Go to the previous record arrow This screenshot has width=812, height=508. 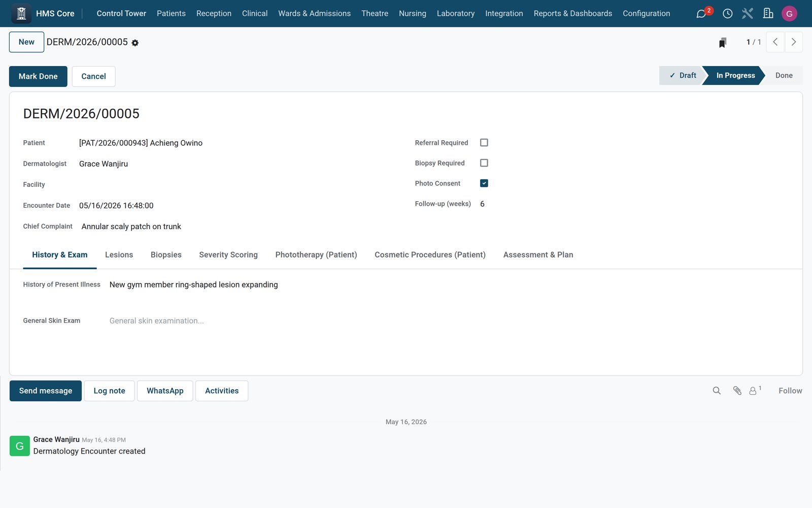tap(775, 42)
